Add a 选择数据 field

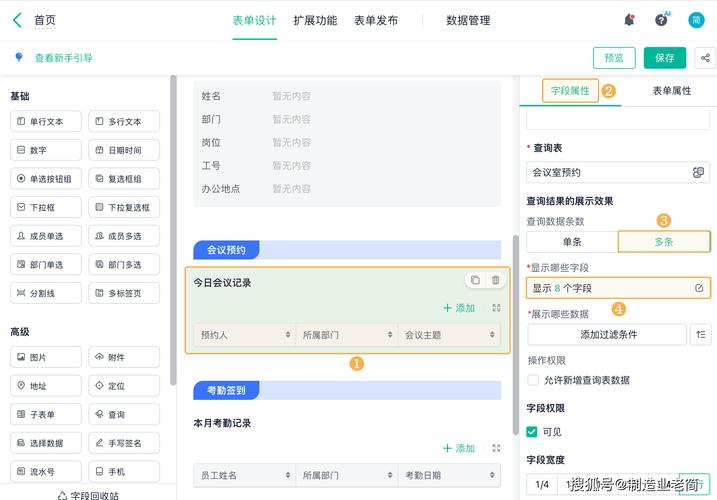(46, 443)
